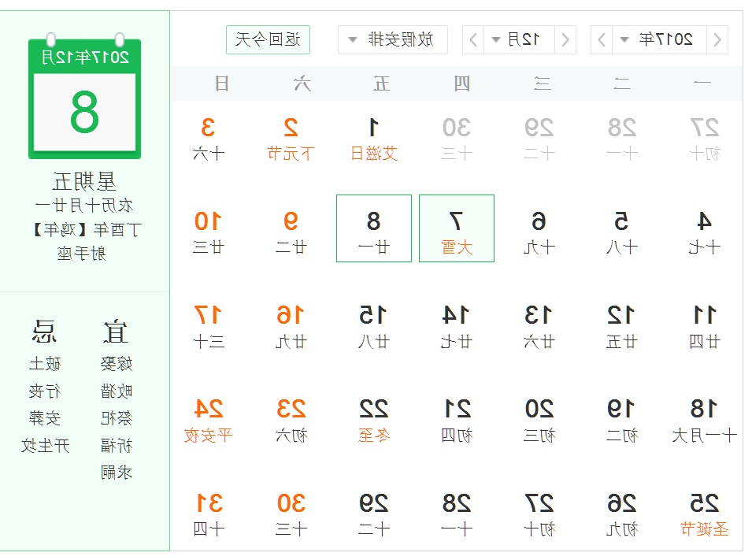
Task: Select December 1 labeled 艾滋日
Action: [x=374, y=139]
